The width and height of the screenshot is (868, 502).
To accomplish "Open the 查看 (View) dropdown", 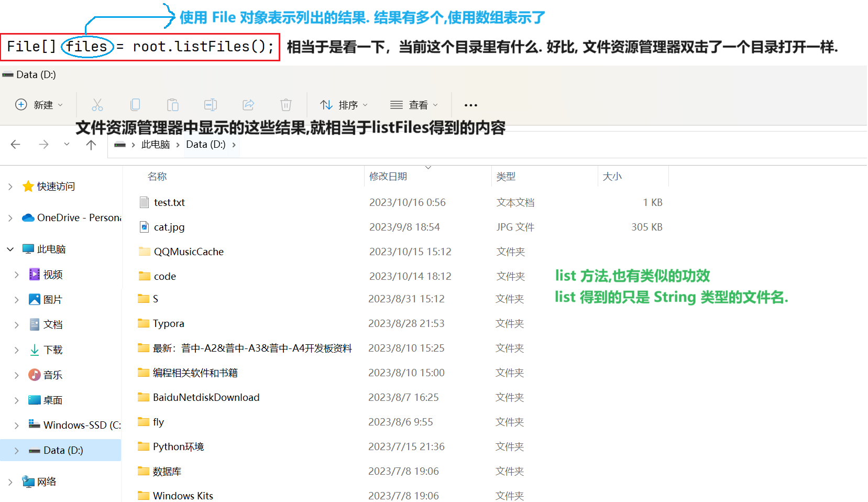I will pyautogui.click(x=414, y=105).
